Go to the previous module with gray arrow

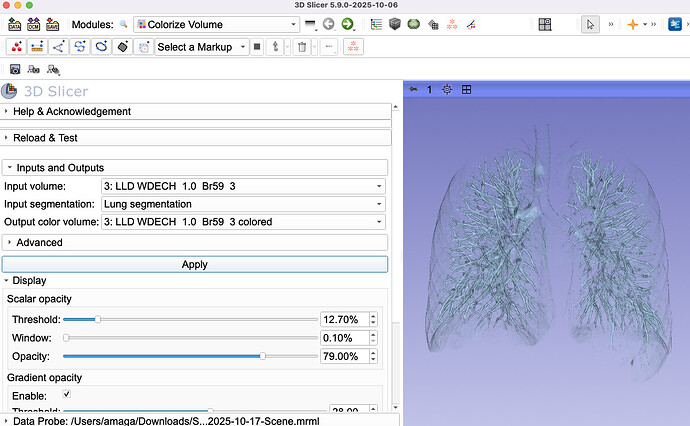coord(328,24)
